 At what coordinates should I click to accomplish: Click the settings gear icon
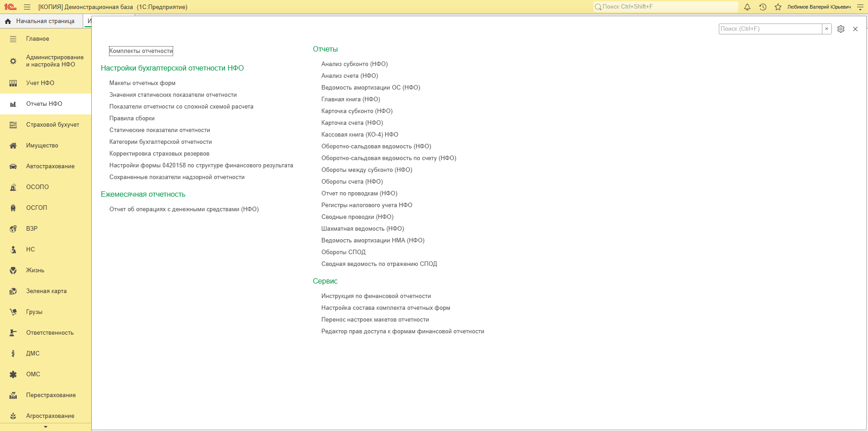[x=841, y=29]
